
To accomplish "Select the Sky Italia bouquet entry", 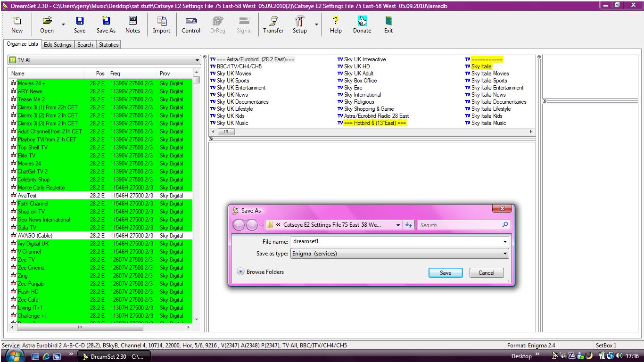I will click(482, 66).
